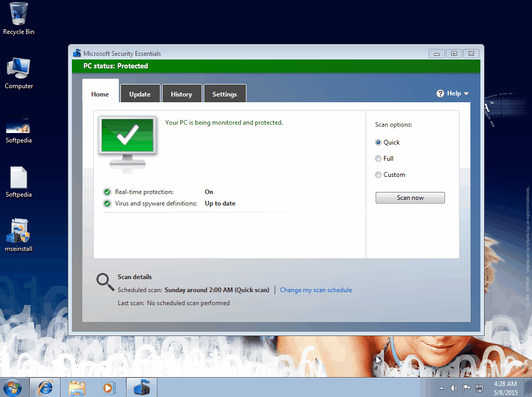Select the Full scan option

coord(378,159)
